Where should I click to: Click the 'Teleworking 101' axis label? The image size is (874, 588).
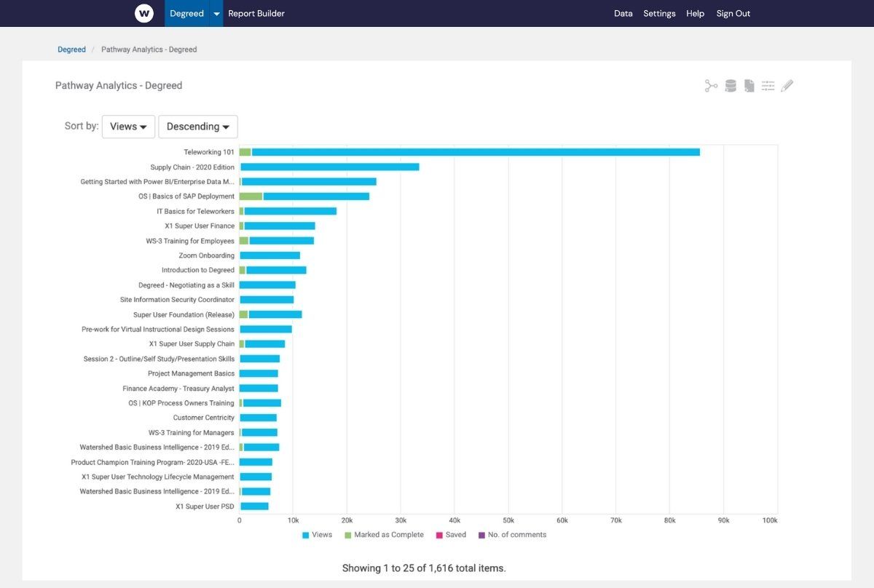(x=209, y=152)
